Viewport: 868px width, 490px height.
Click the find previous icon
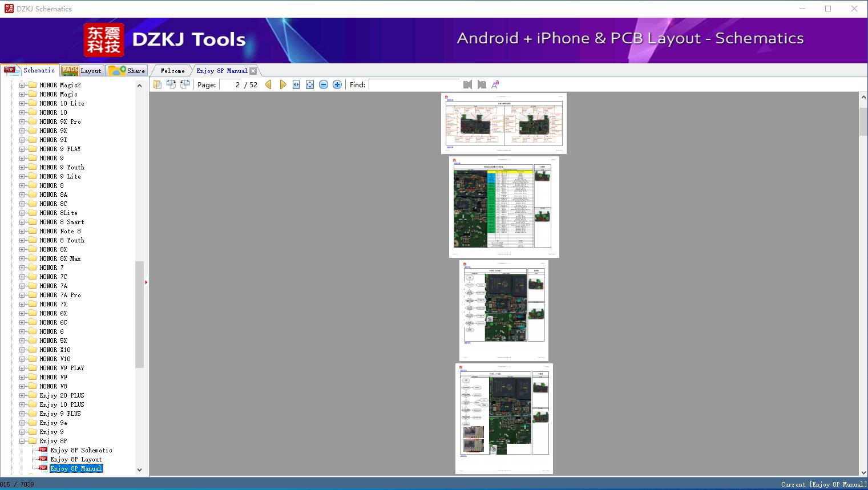[x=467, y=84]
